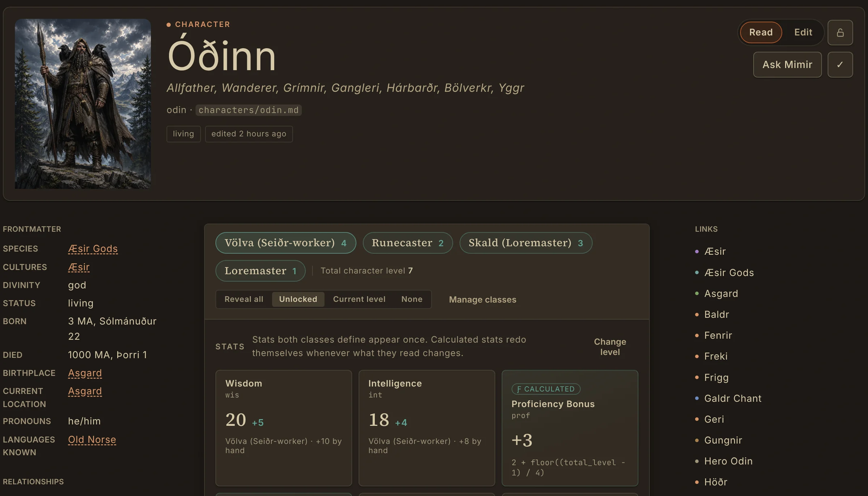Image resolution: width=868 pixels, height=496 pixels.
Task: Open the Asgard current location link
Action: point(85,391)
